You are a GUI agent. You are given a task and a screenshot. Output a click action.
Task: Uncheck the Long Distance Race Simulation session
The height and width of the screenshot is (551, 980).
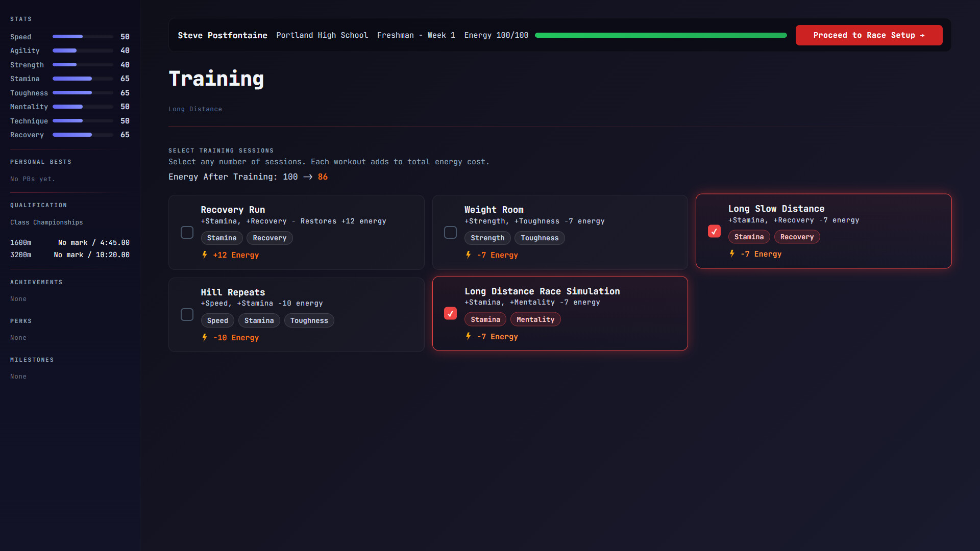coord(450,313)
